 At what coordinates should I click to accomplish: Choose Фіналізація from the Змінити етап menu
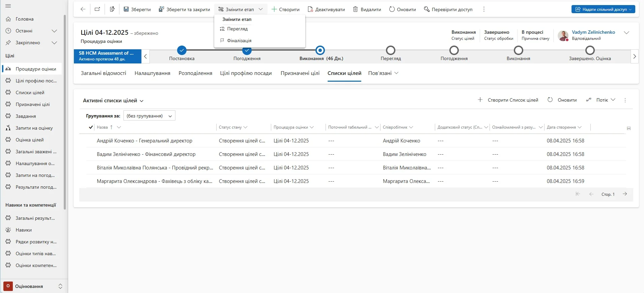pos(239,41)
